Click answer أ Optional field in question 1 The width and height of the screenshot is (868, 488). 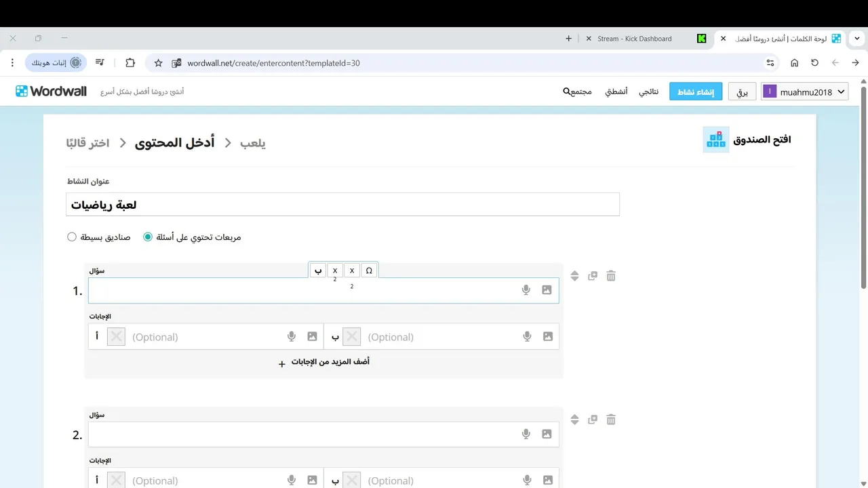pos(205,336)
